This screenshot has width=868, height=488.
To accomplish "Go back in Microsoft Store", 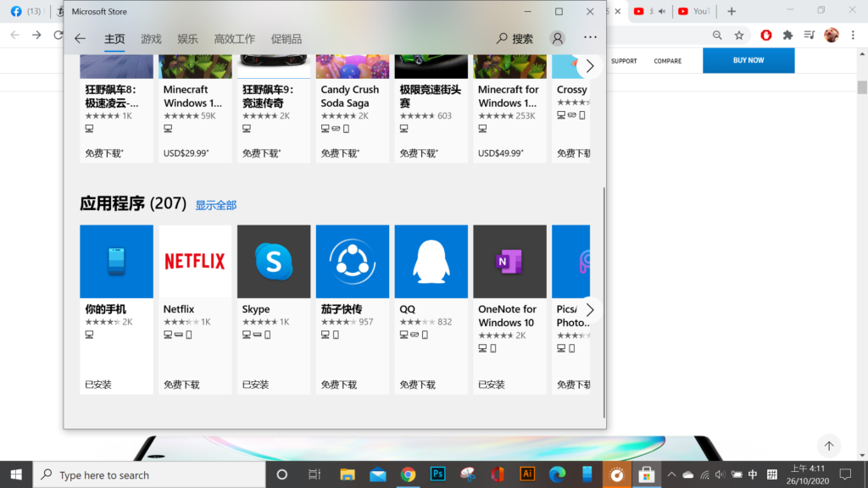I will pyautogui.click(x=81, y=38).
